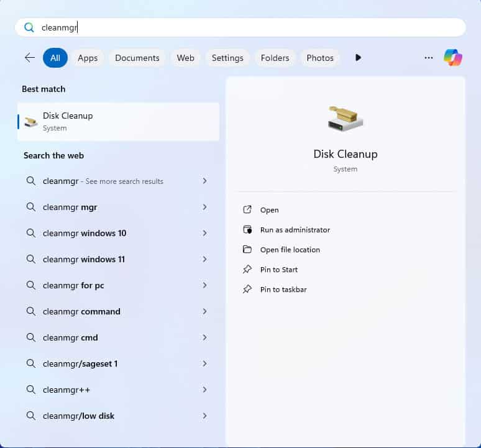Switch to the Apps filter tab
481x448 pixels.
point(88,58)
